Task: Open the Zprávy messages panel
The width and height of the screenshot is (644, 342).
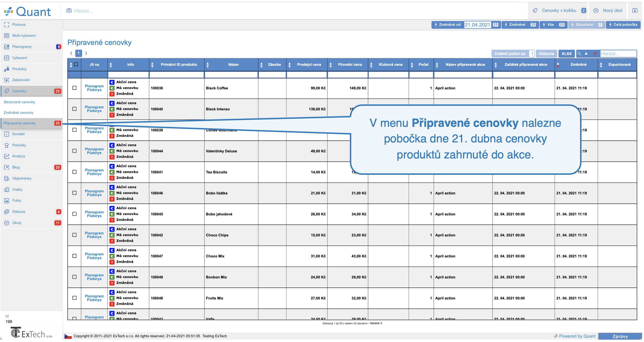Action: pyautogui.click(x=620, y=336)
